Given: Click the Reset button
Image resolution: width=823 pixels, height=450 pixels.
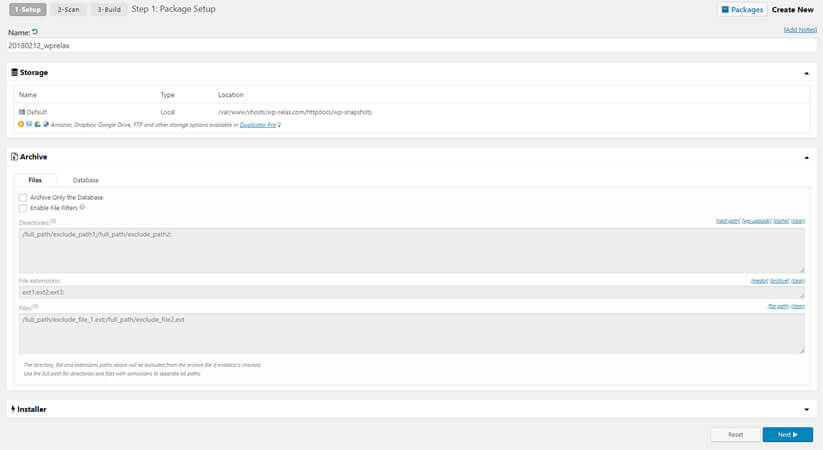Looking at the screenshot, I should 735,435.
